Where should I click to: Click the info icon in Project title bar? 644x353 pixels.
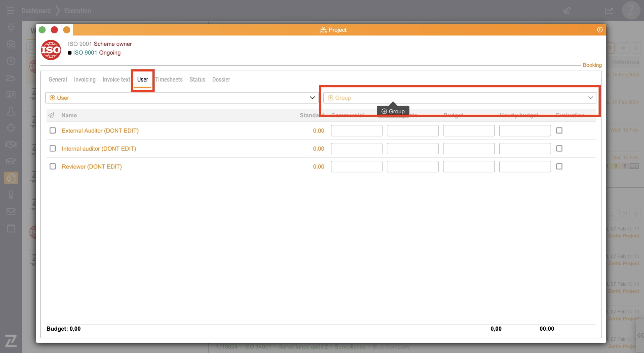tap(600, 30)
